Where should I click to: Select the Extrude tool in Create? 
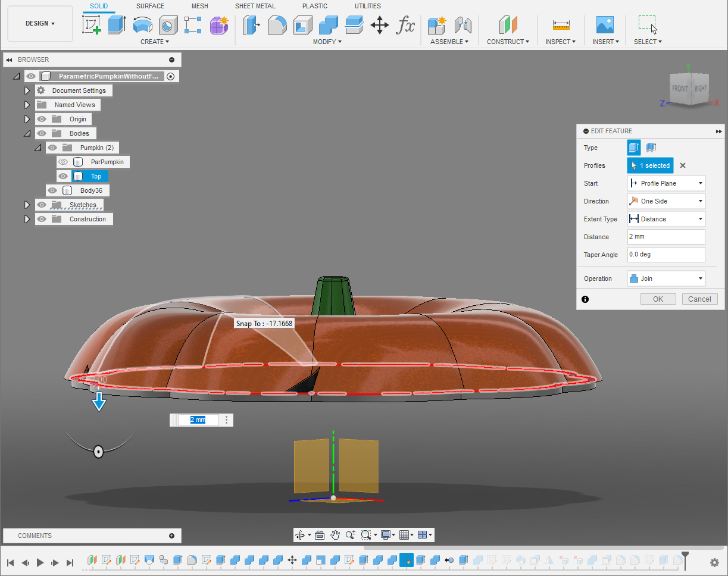coord(117,25)
